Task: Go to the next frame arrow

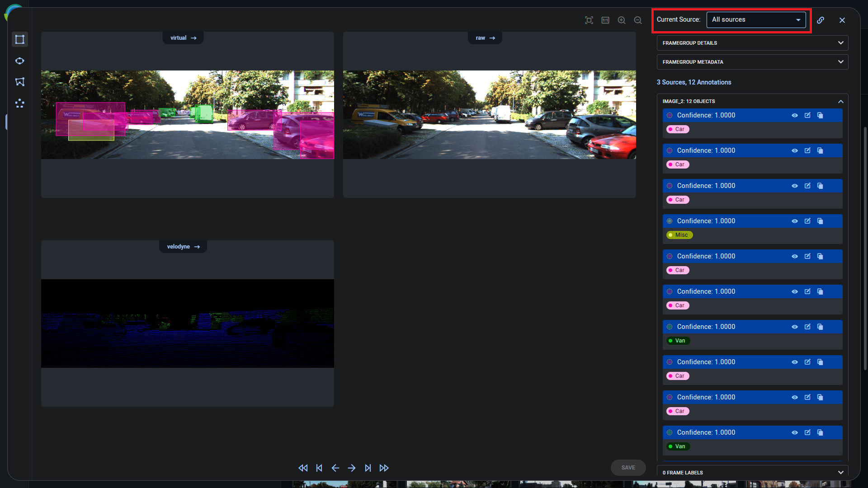Action: click(352, 468)
